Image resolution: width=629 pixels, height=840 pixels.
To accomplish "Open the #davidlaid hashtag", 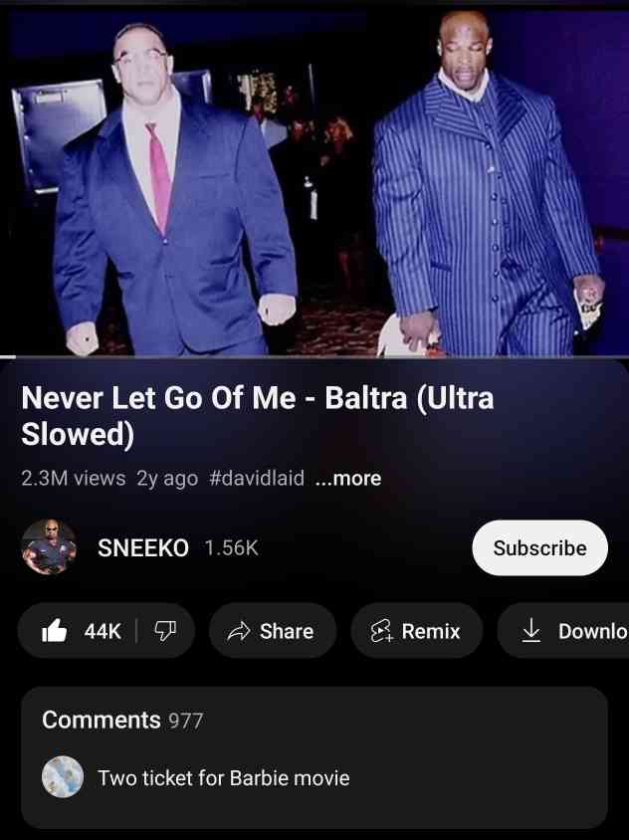I will click(257, 478).
